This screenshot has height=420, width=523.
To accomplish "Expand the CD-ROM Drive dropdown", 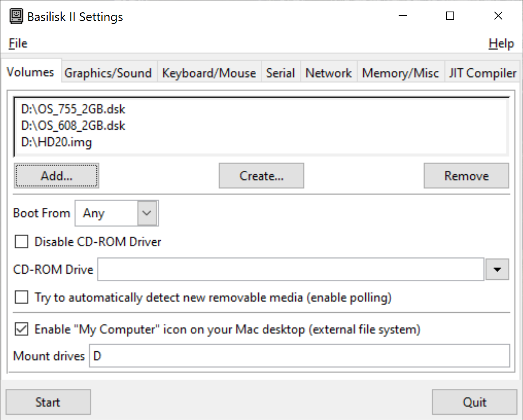I will [497, 269].
